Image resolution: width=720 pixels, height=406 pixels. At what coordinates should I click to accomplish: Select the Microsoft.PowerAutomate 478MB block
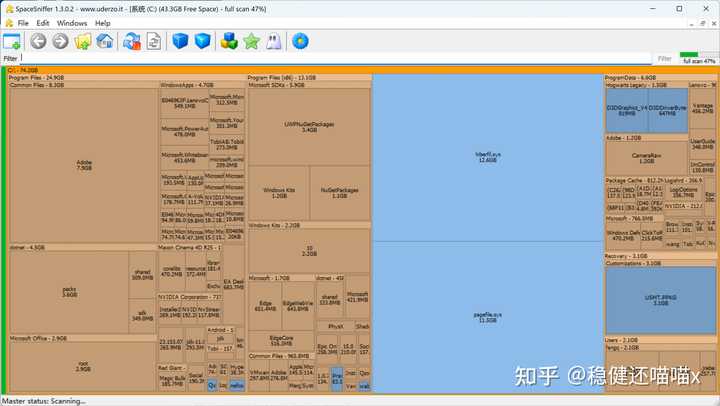click(185, 132)
